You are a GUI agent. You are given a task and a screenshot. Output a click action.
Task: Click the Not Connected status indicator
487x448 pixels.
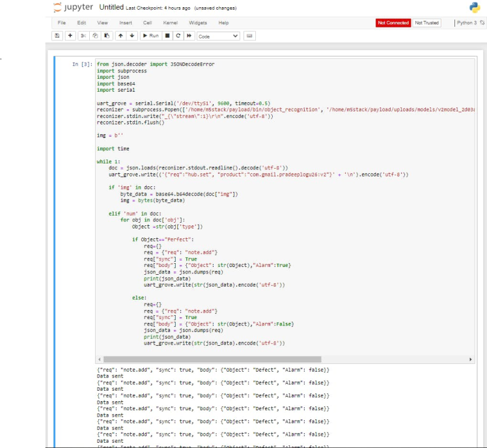393,23
